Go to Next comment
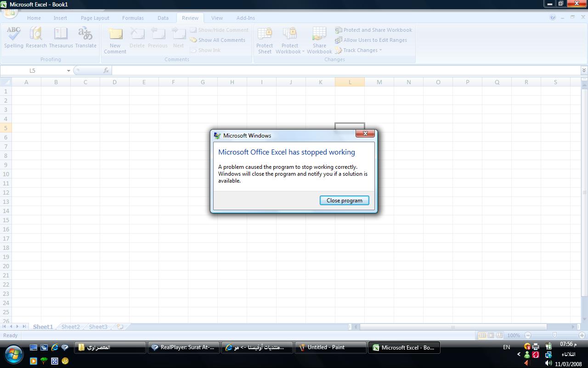 [178, 38]
